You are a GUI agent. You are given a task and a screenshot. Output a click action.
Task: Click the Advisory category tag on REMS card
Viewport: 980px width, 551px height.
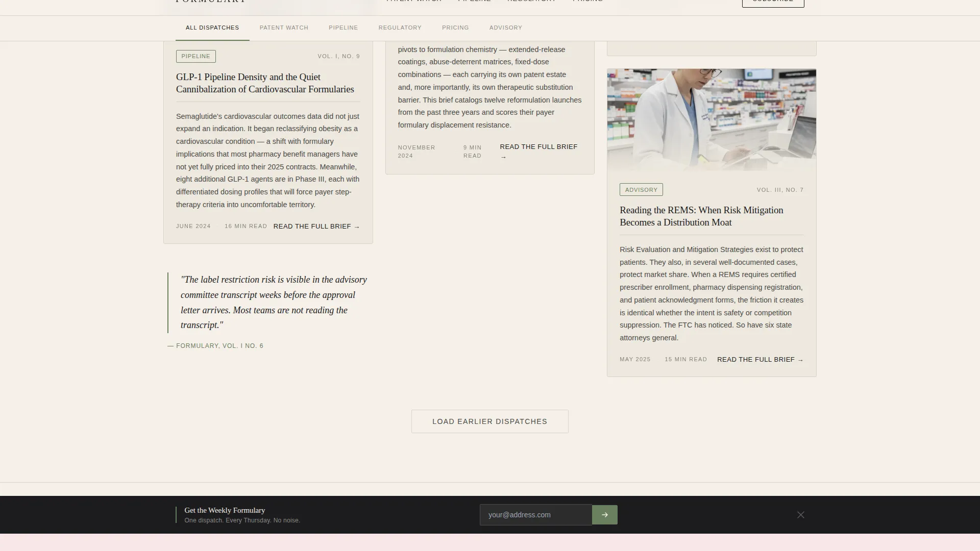click(641, 190)
